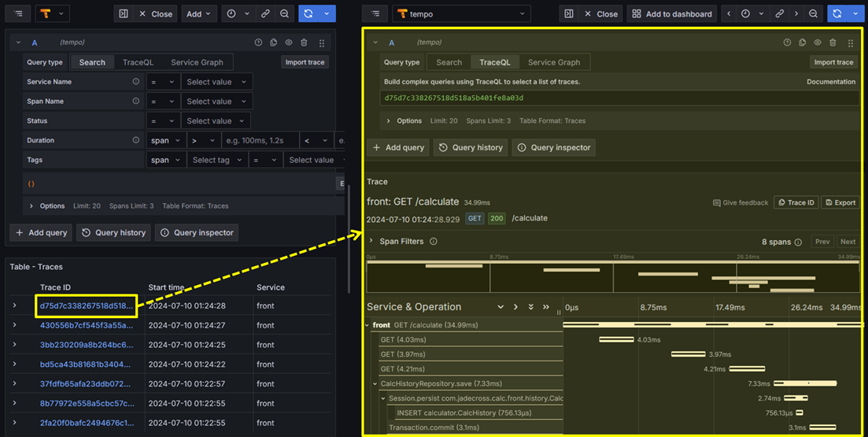Open the left pane hamburger menu
This screenshot has height=437, width=868.
(x=18, y=14)
